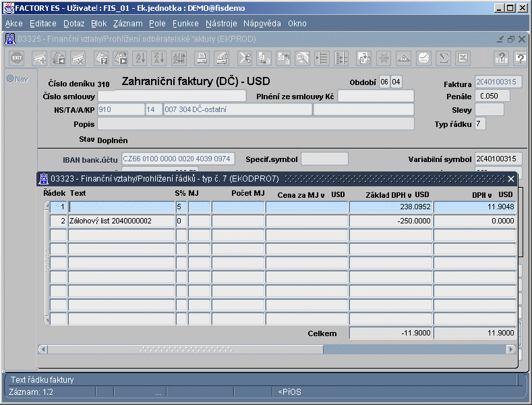Viewport: 532px width, 405px height.
Task: Open the Záznam menu
Action: (x=127, y=23)
